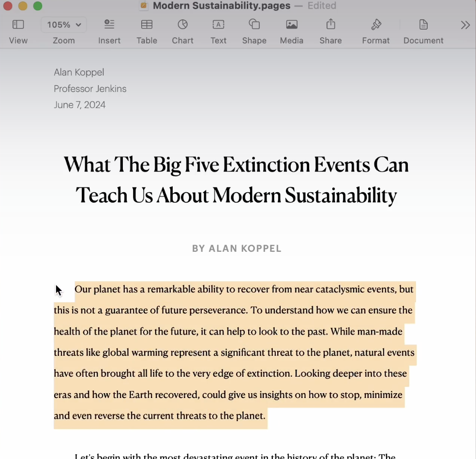Click the title line ending 'Events Can'
This screenshot has height=459, width=476.
tap(236, 165)
